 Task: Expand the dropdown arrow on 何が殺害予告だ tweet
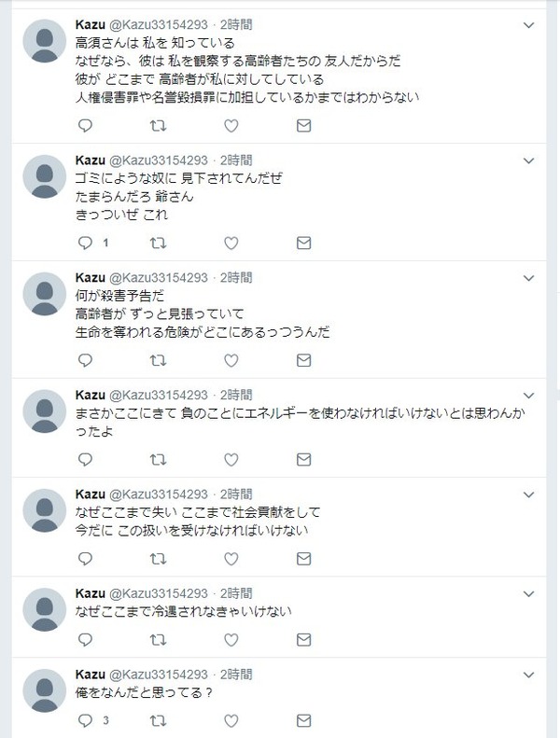pyautogui.click(x=529, y=278)
